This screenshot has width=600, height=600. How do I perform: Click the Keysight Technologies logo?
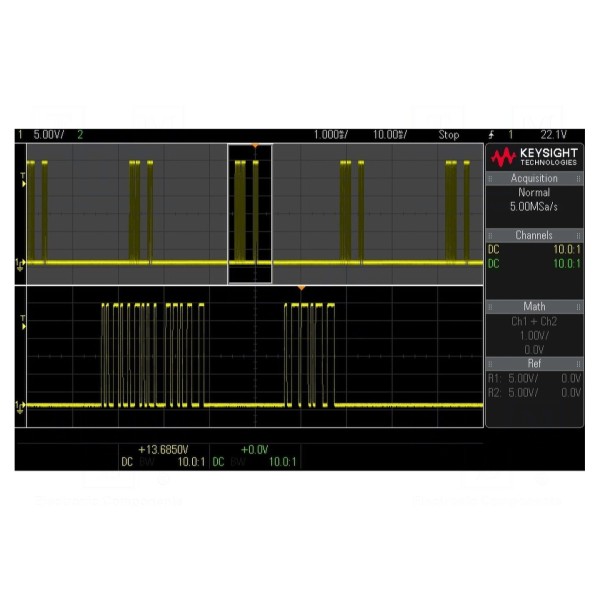(535, 156)
